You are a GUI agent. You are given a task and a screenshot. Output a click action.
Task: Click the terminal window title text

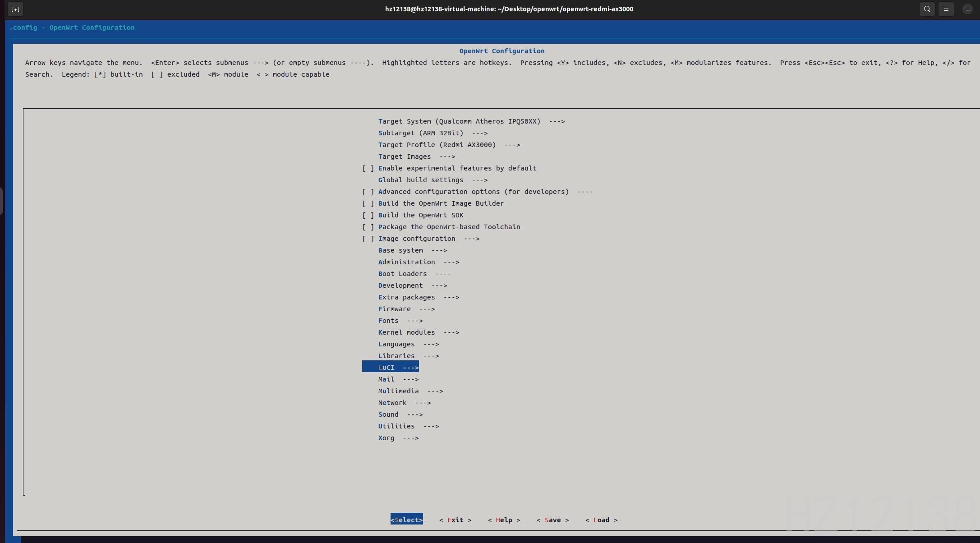tap(509, 9)
